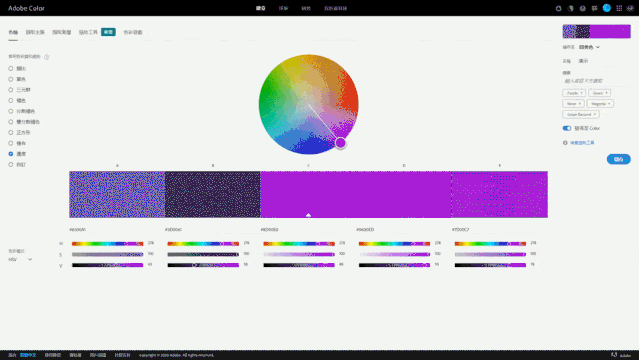Click the info icon beside color rule heading

tap(46, 57)
